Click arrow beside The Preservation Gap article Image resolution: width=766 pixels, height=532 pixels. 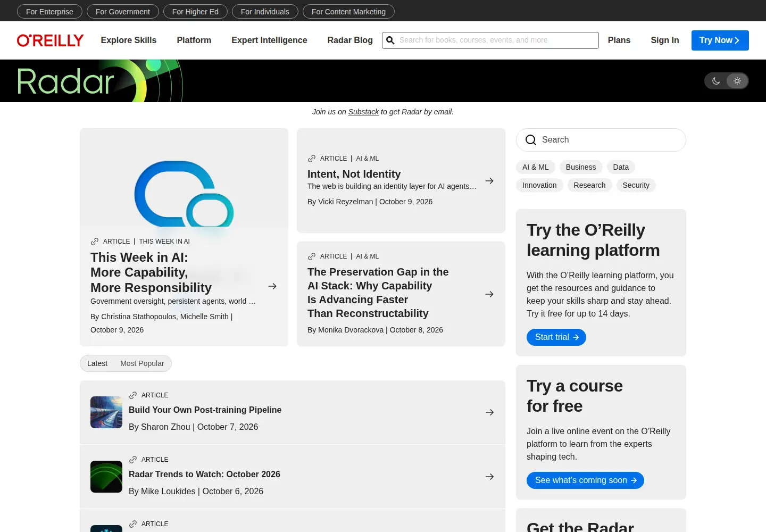(489, 294)
